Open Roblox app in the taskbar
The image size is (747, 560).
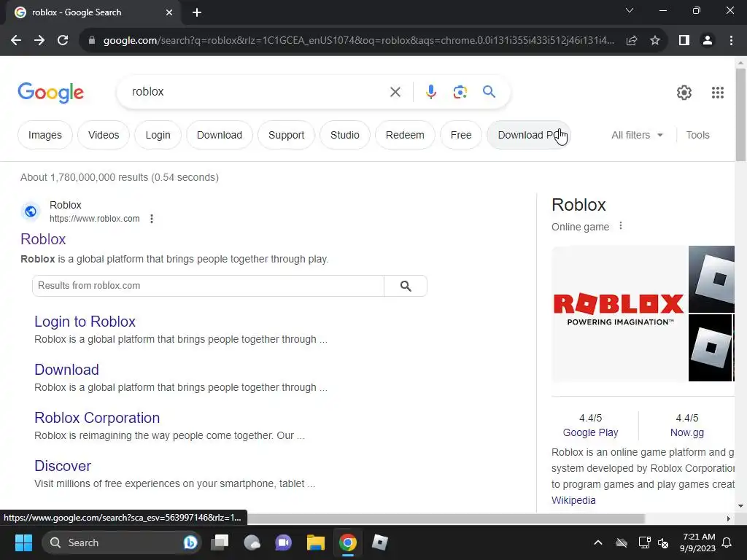379,542
